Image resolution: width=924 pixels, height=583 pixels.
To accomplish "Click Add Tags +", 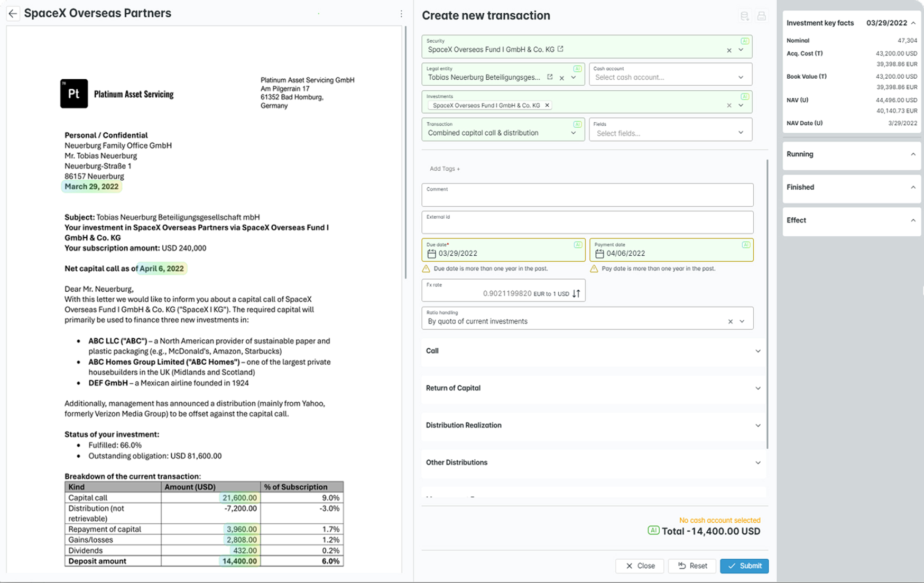I will 445,169.
